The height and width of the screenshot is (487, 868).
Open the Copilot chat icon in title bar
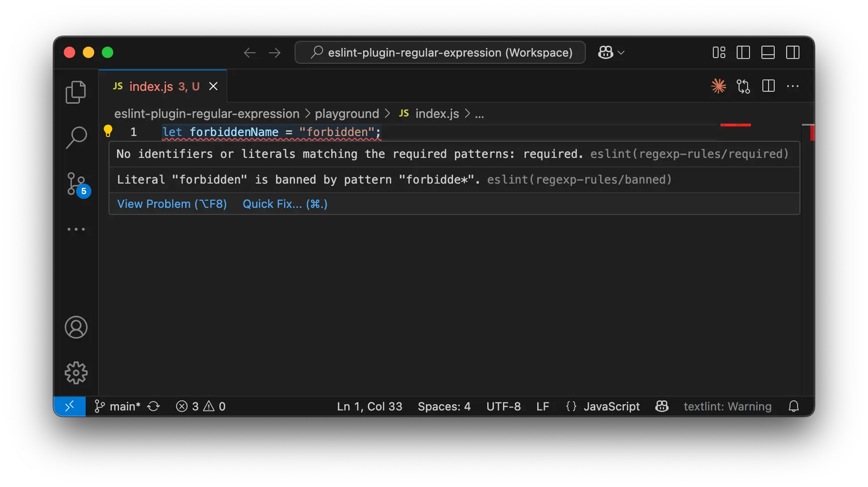[606, 52]
